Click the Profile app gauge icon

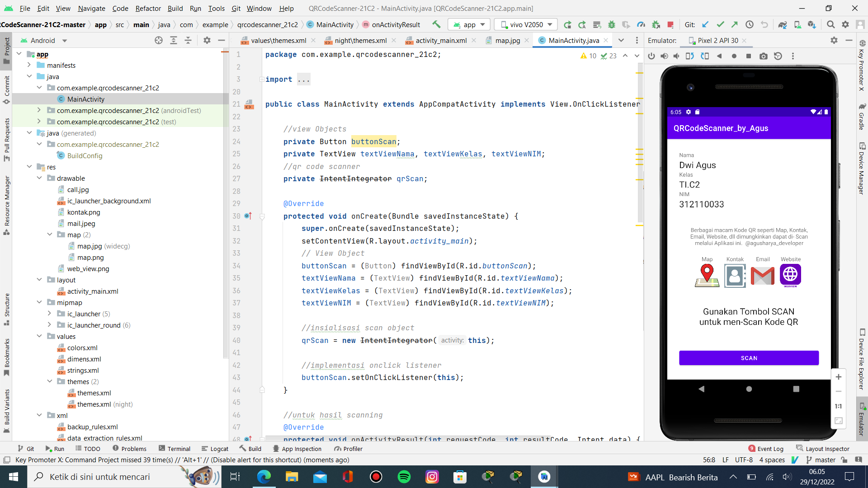641,24
